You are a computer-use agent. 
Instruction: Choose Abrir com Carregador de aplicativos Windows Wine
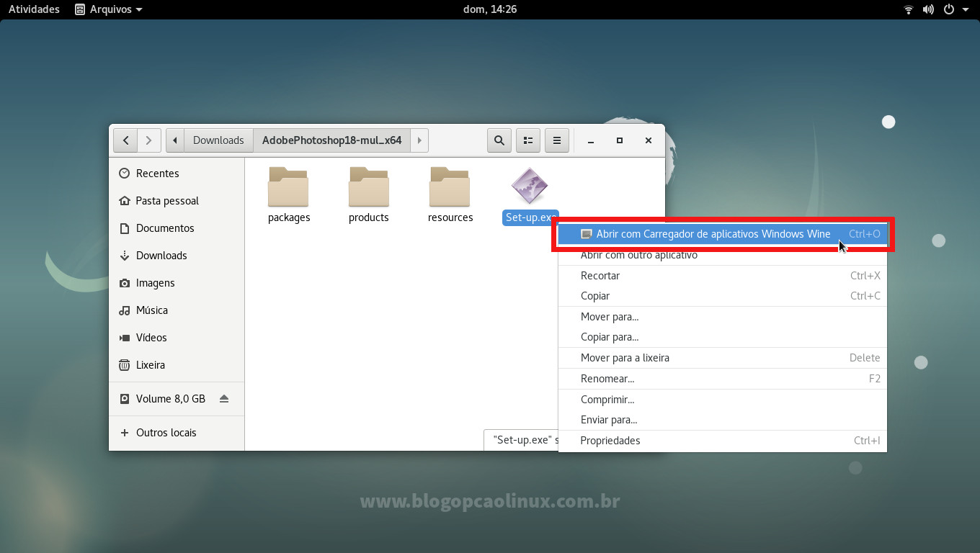coord(723,234)
